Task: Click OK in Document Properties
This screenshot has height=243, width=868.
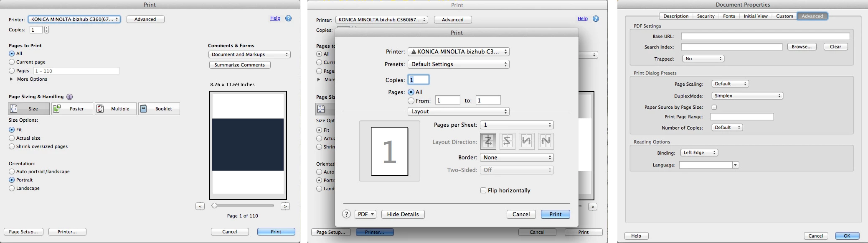Action: [x=847, y=236]
